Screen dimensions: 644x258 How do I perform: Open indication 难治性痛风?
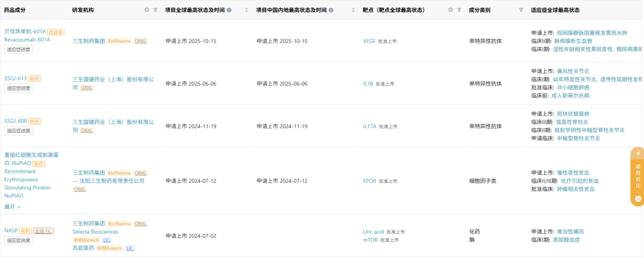(x=569, y=232)
